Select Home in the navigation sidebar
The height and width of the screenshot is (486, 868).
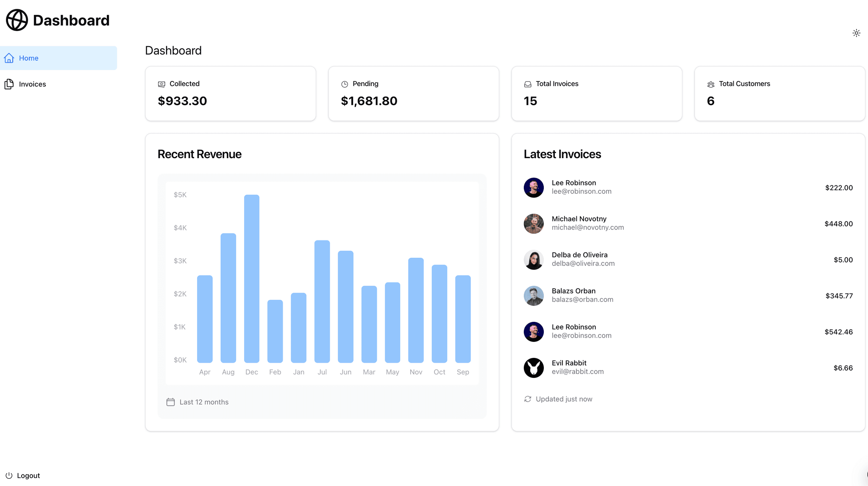pyautogui.click(x=28, y=58)
